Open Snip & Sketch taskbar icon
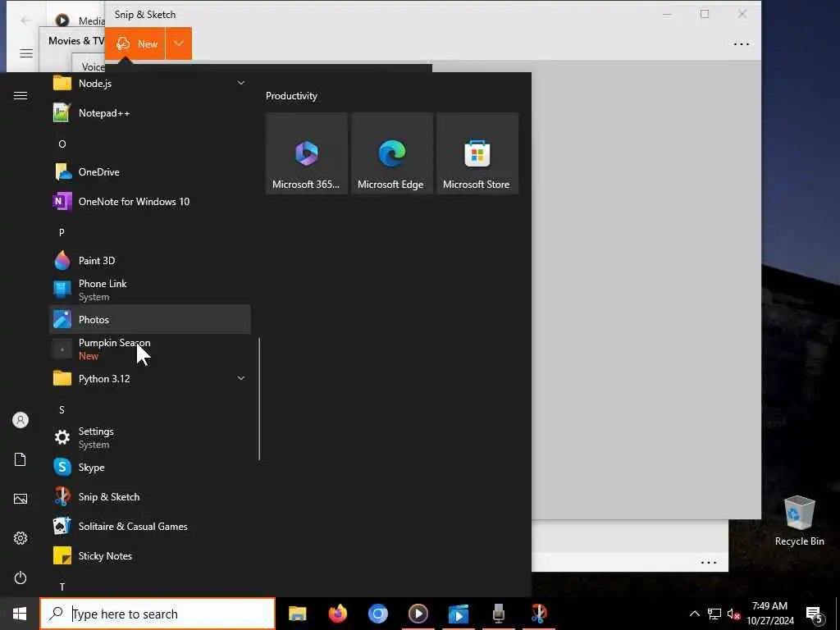The height and width of the screenshot is (630, 840). 538,614
